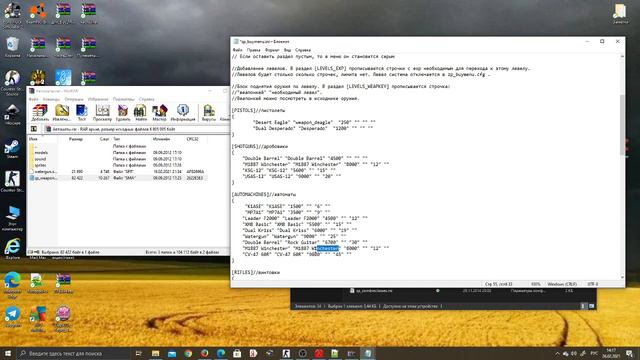The image size is (640, 360).
Task: Open Task View from the taskbar
Action: click(138, 353)
